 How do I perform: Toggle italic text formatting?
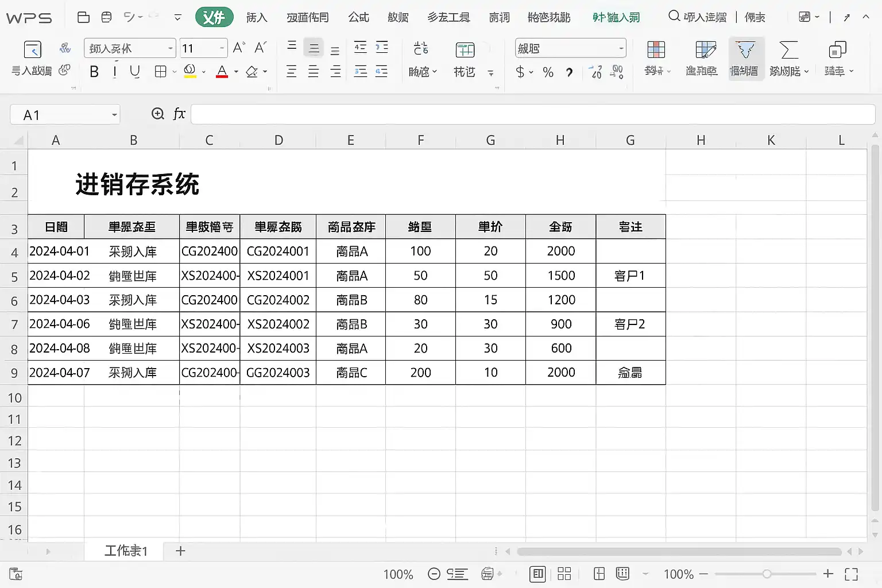[x=115, y=72]
